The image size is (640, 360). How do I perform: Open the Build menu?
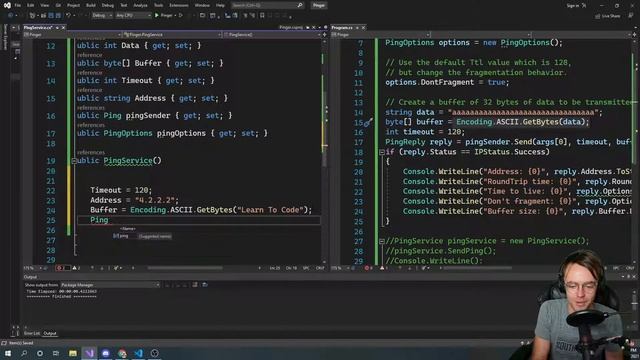click(91, 5)
